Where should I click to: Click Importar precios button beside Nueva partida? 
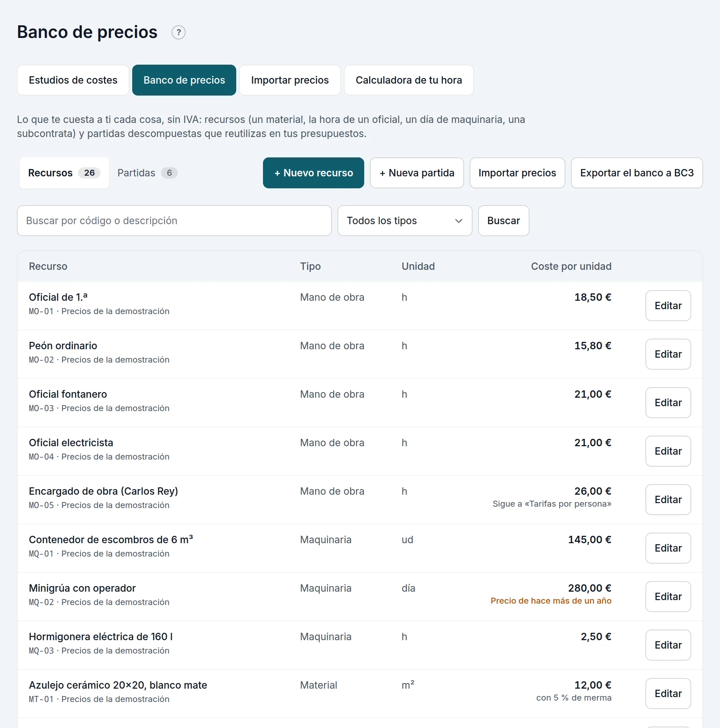517,173
